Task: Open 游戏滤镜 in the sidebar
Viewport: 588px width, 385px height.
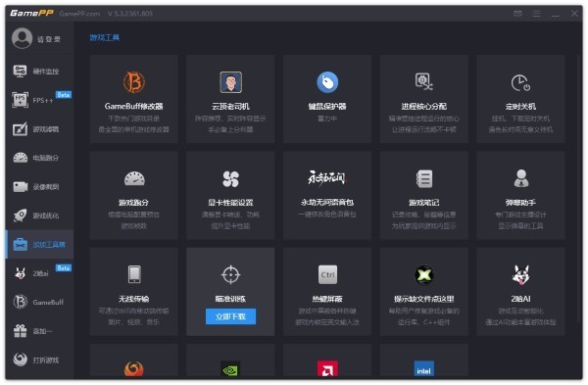Action: pos(39,129)
